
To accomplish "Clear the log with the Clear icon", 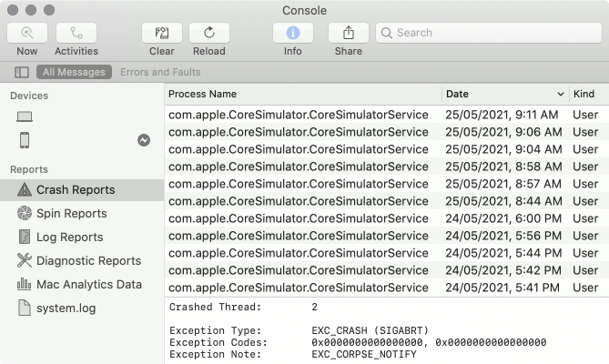I will (161, 33).
